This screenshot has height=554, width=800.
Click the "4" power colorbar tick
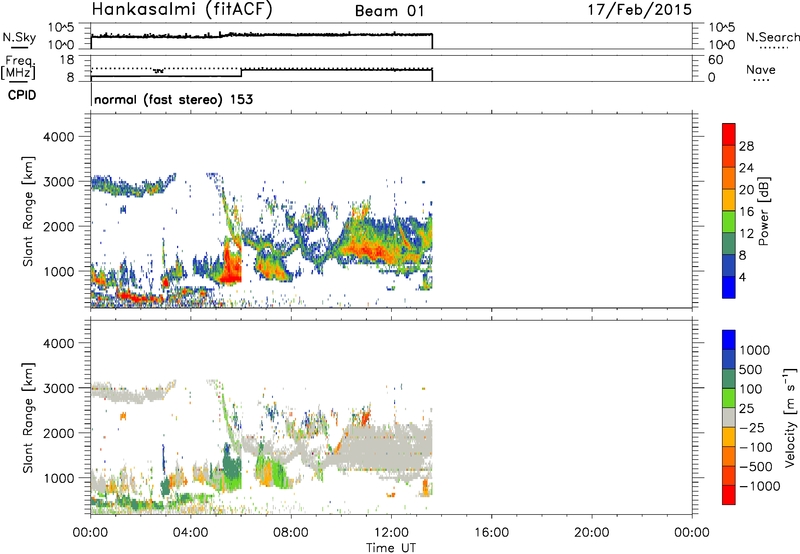click(742, 277)
